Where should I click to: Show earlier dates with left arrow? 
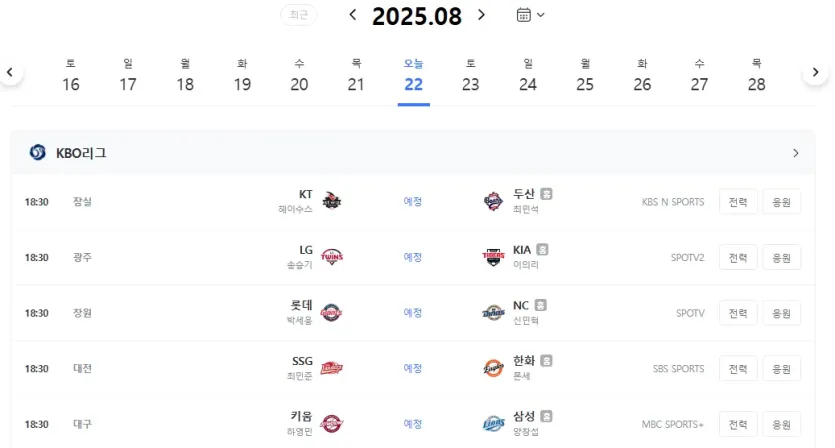pyautogui.click(x=10, y=72)
